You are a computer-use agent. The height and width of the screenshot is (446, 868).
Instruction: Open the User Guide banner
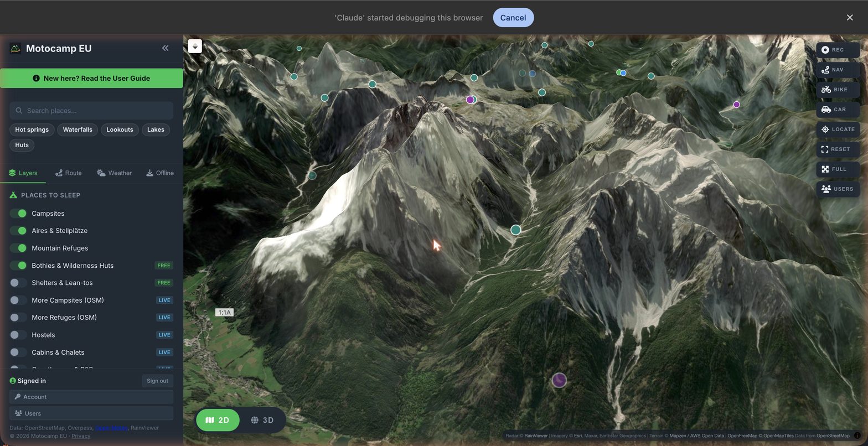pyautogui.click(x=91, y=78)
